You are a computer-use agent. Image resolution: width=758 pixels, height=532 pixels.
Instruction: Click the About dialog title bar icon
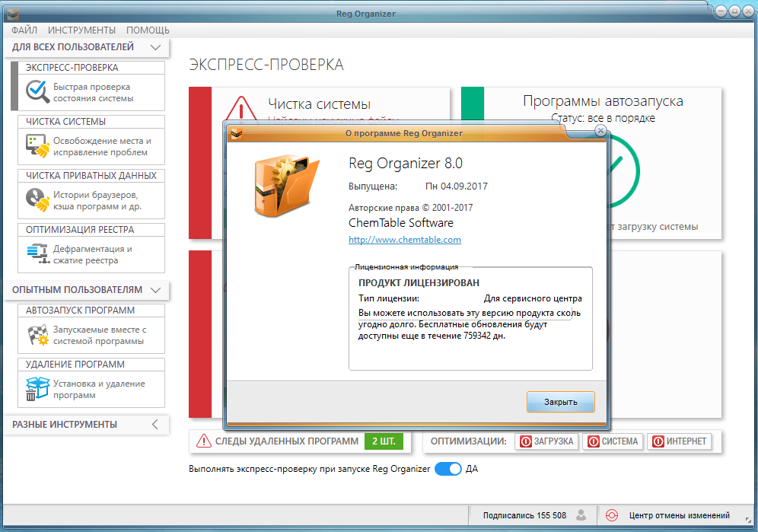237,133
